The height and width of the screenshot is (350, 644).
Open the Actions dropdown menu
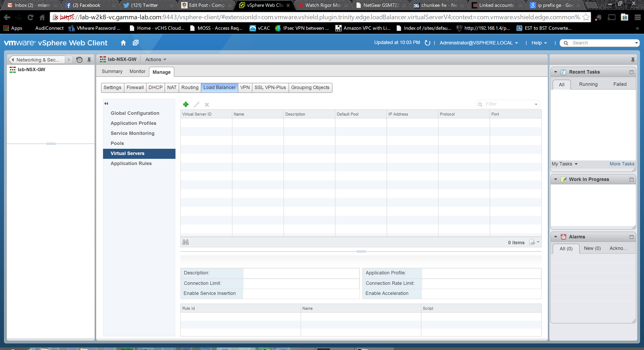[x=156, y=60]
